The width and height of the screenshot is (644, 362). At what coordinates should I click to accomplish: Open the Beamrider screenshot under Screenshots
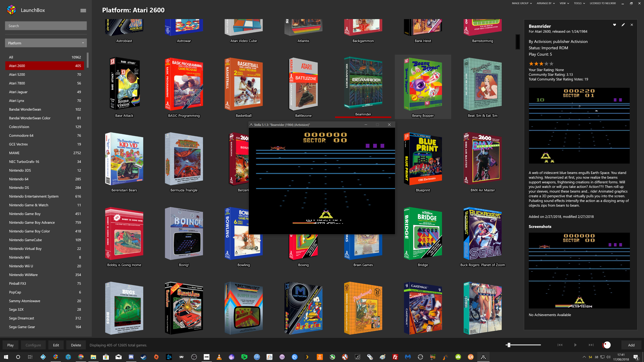pyautogui.click(x=579, y=270)
